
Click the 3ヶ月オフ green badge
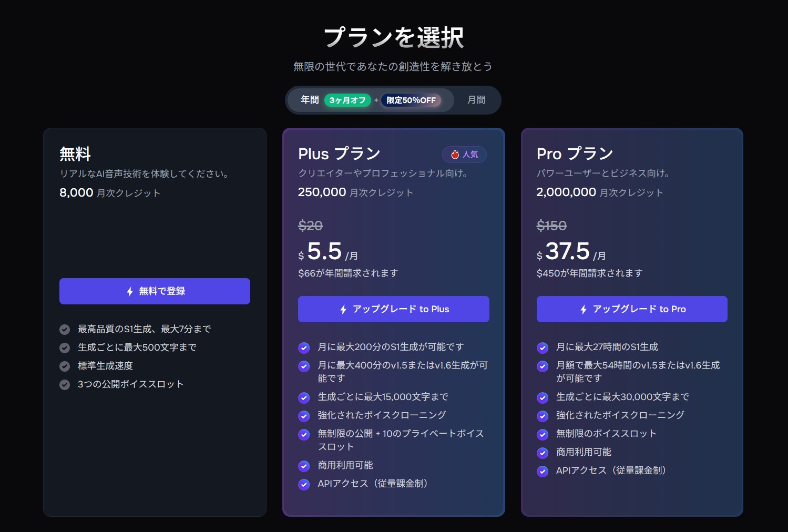pyautogui.click(x=347, y=100)
